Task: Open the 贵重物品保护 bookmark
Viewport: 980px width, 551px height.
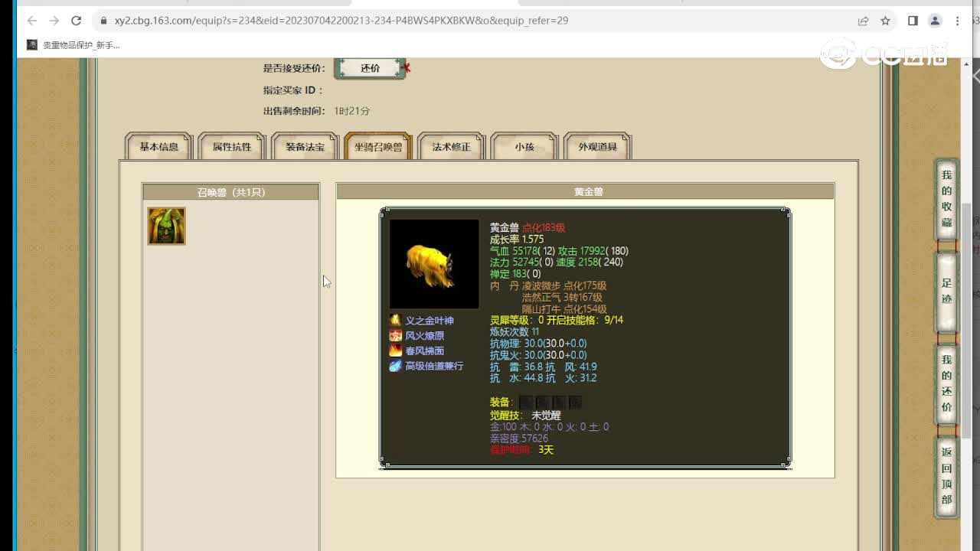Action: tap(73, 45)
